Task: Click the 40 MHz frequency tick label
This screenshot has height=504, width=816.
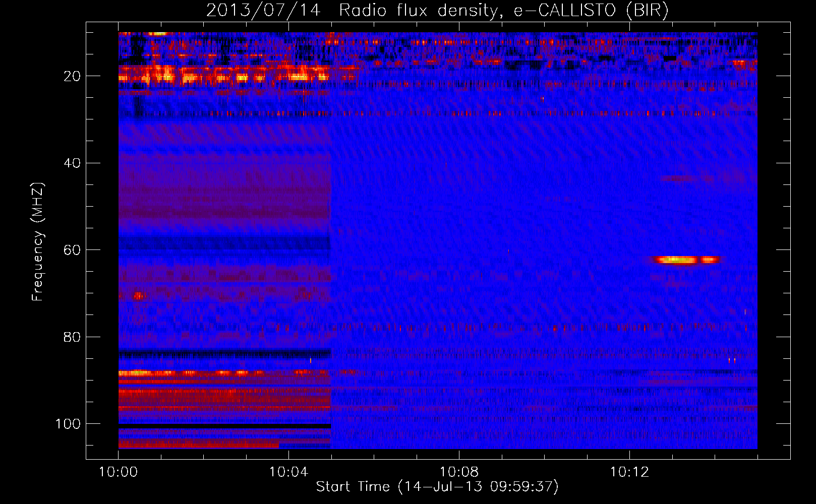Action: [72, 163]
